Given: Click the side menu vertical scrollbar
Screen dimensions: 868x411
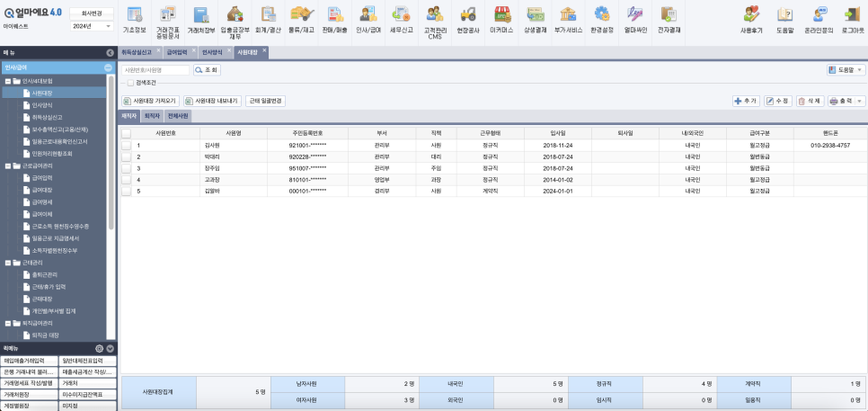Looking at the screenshot, I should [111, 152].
